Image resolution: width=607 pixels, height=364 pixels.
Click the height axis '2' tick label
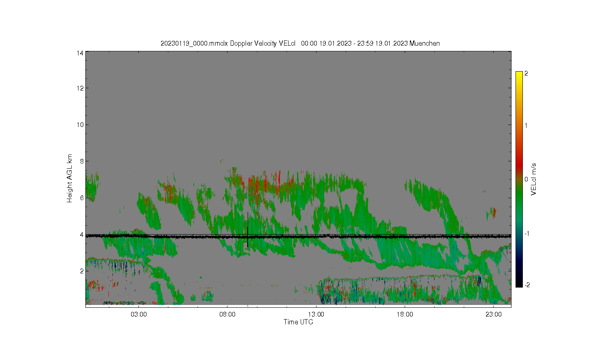pyautogui.click(x=82, y=271)
